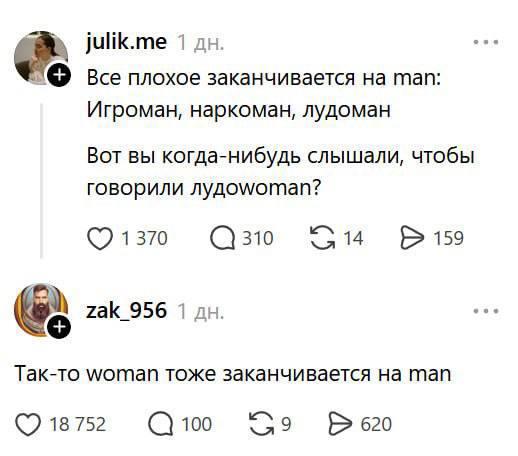Open replies to the zak_956 comment
This screenshot has height=456, width=518.
pos(161,424)
